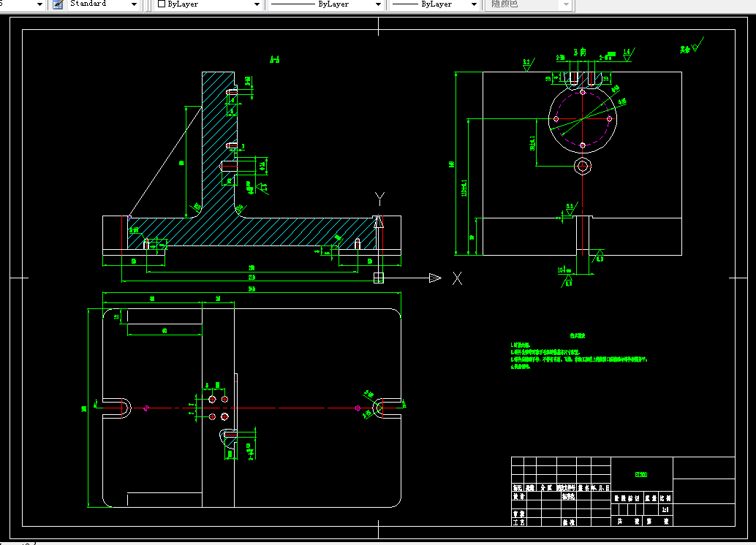Image resolution: width=756 pixels, height=545 pixels.
Task: Click the greyed-out 随颜色 plot style dropdown
Action: [529, 4]
